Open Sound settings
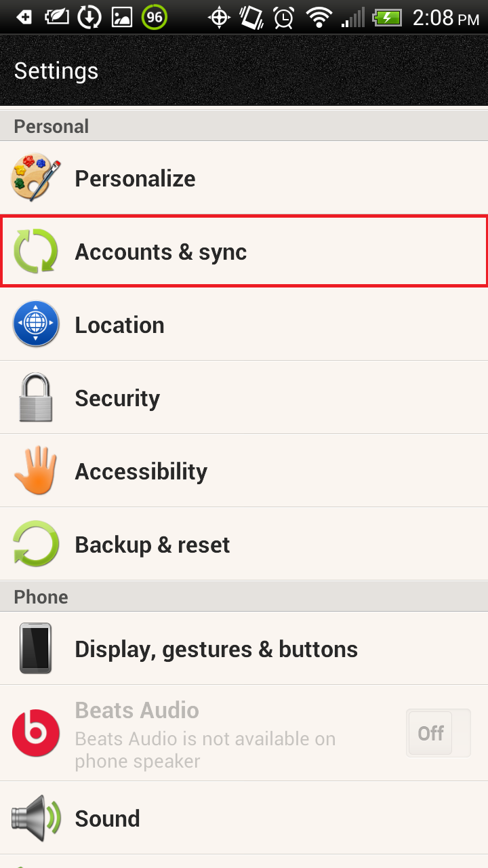The width and height of the screenshot is (488, 868). (x=244, y=818)
